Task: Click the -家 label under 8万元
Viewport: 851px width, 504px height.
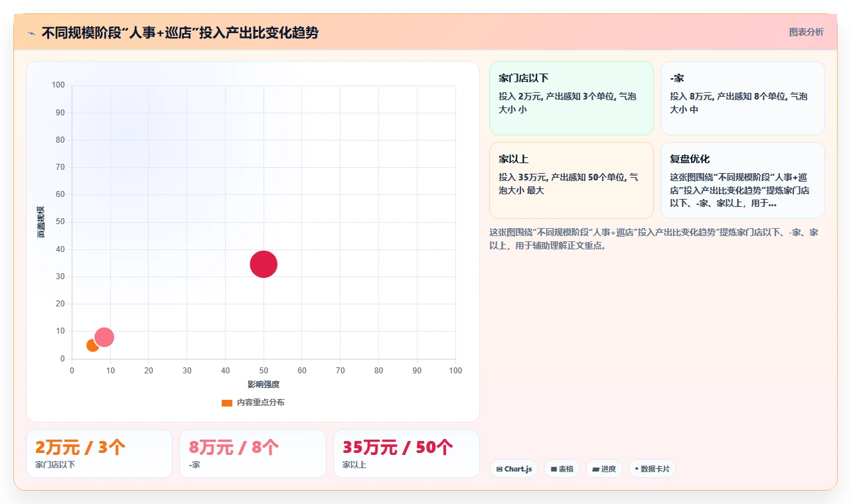Action: 194,465
